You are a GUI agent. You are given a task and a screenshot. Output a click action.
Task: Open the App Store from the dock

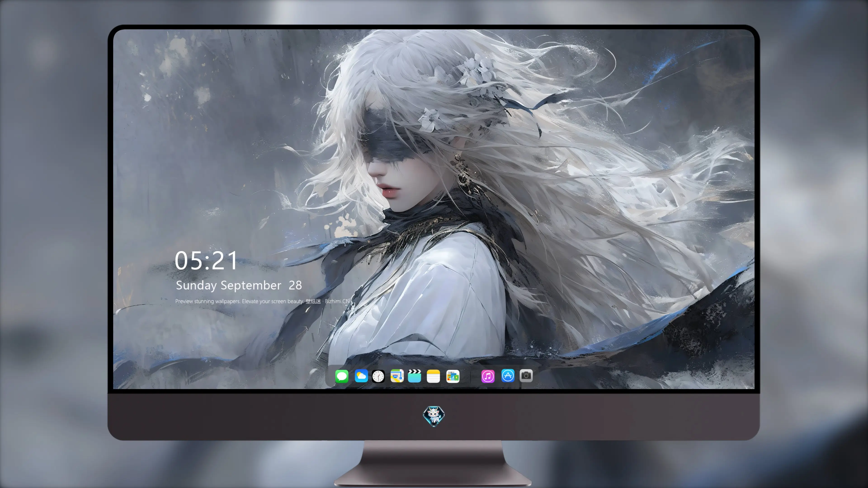tap(508, 375)
